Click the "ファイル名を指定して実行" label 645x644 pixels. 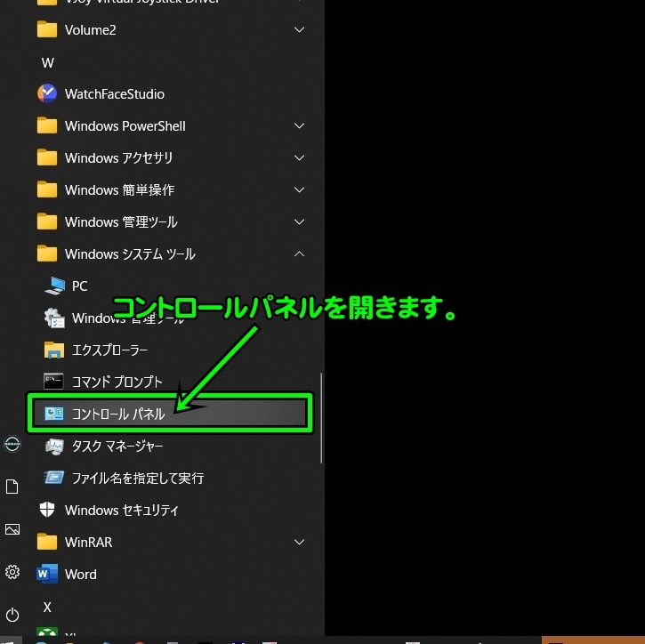138,478
